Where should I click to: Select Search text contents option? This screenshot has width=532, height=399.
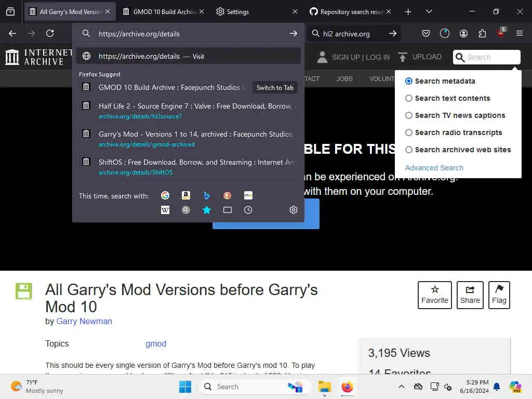tap(409, 98)
